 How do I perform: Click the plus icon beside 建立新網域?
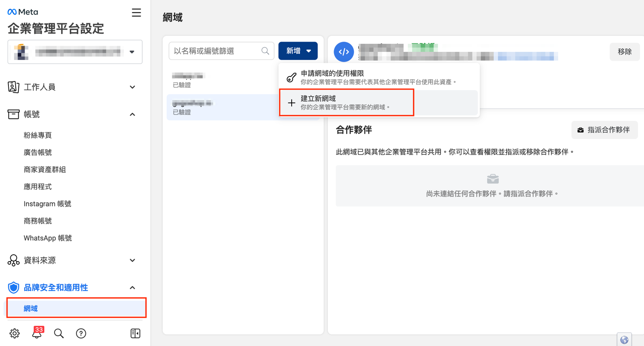coord(292,103)
